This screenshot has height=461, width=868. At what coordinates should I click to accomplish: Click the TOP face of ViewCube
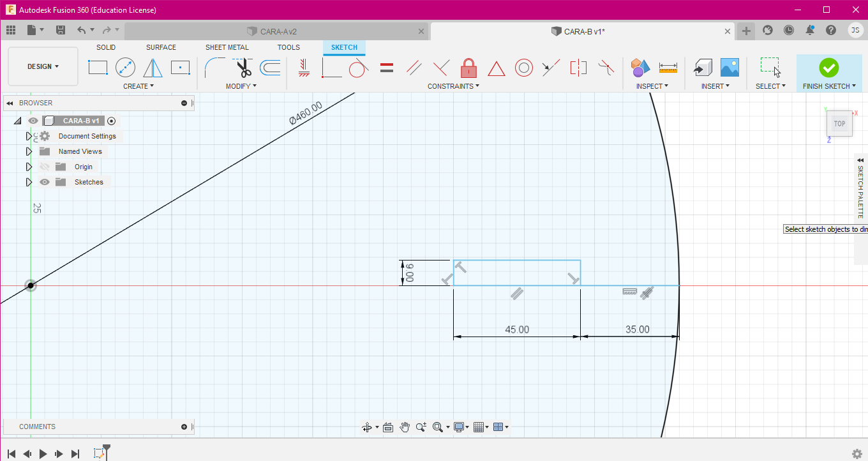(839, 124)
